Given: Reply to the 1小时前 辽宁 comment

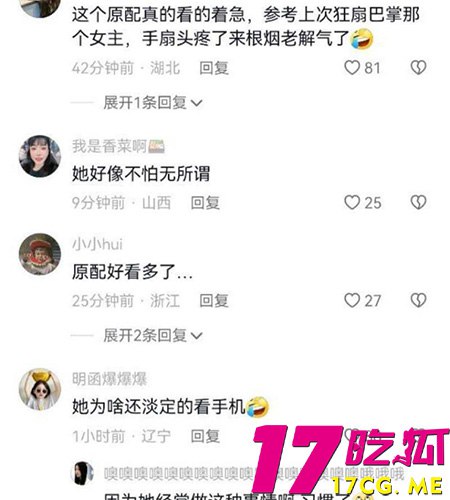Looking at the screenshot, I should click(x=205, y=436).
